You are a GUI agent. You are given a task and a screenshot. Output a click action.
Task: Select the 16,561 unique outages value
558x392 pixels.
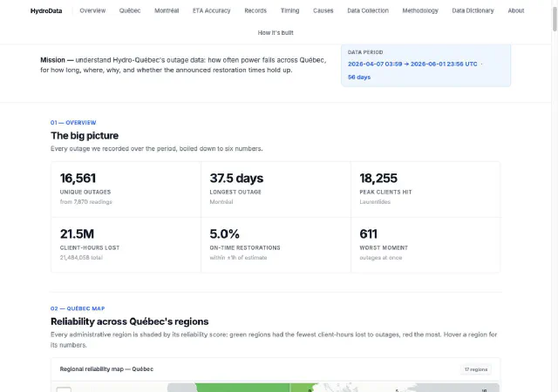click(78, 179)
